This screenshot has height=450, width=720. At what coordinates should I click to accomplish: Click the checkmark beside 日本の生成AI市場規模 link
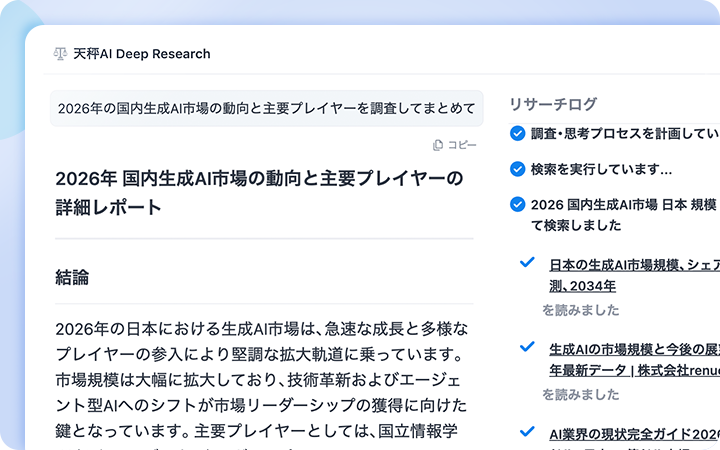pos(527,262)
